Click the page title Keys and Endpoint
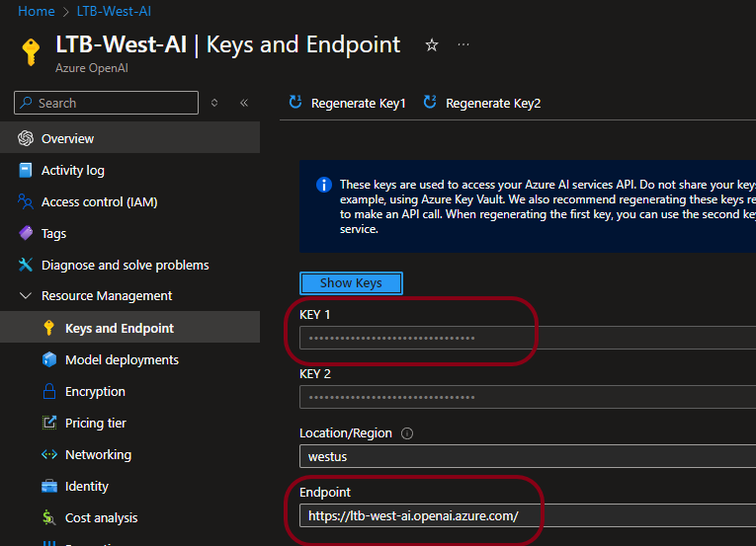This screenshot has height=546, width=756. [x=303, y=44]
